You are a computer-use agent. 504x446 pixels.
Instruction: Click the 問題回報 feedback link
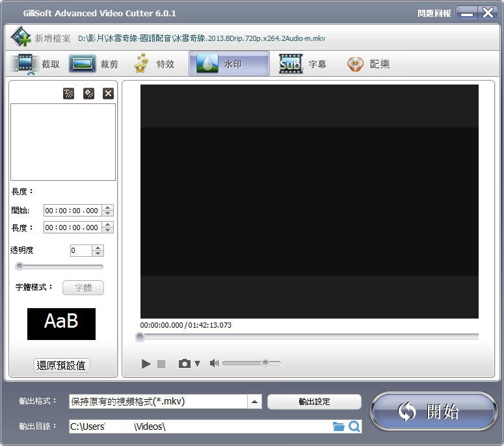coord(434,13)
